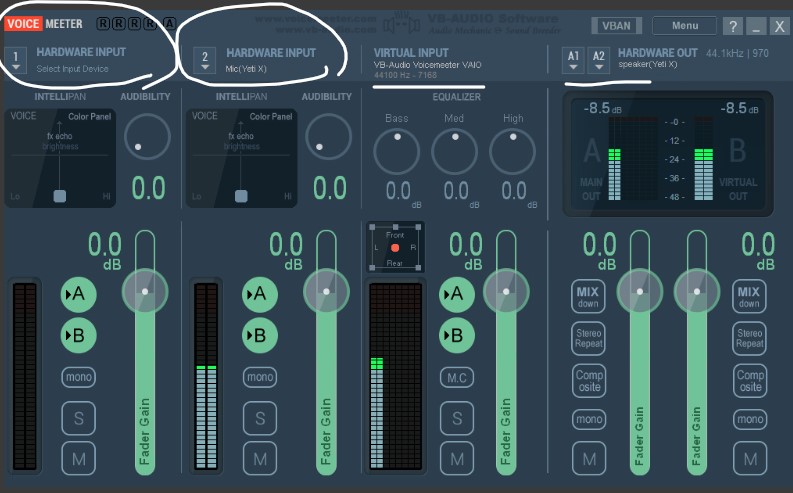
Task: Click the Color Panel label on input 1
Action: 90,116
